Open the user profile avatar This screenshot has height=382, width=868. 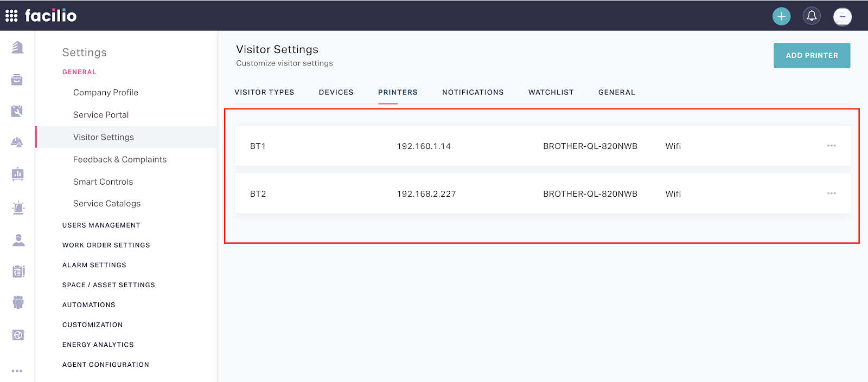(843, 16)
